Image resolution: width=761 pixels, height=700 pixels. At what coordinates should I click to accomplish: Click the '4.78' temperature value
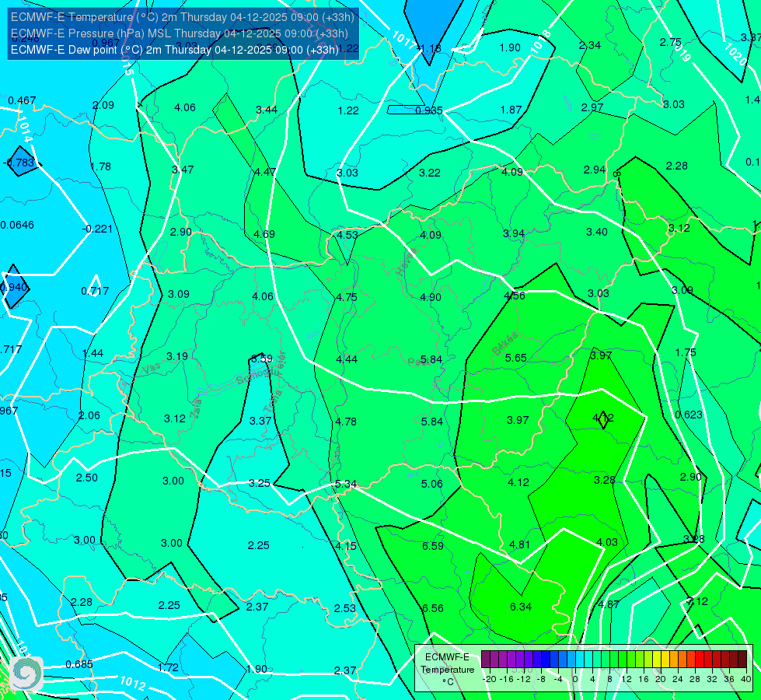(346, 422)
